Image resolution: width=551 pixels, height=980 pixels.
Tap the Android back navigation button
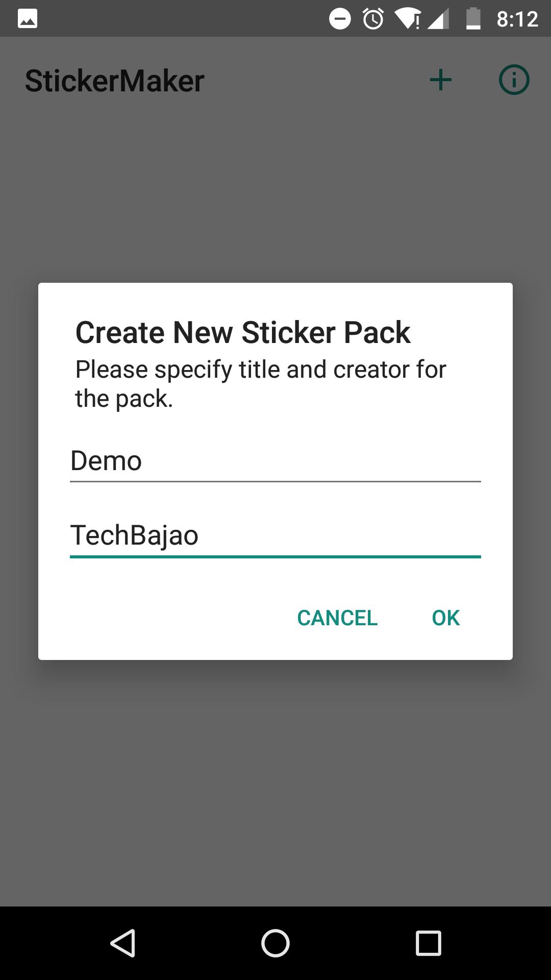[122, 943]
